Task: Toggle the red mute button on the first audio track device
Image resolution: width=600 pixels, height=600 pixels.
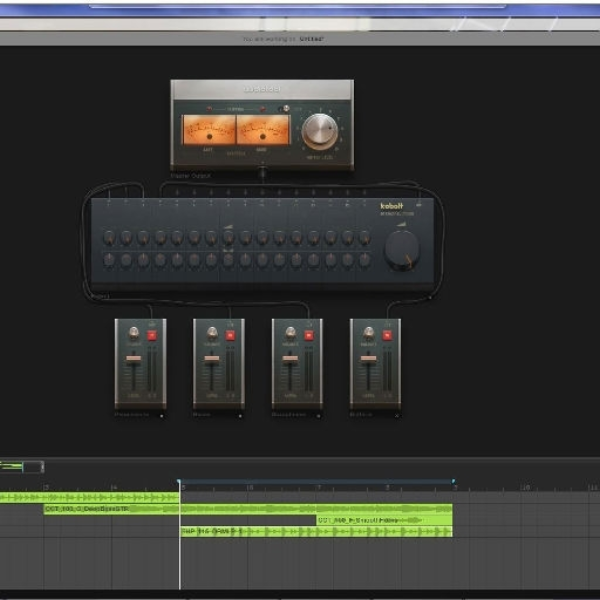Action: point(152,336)
